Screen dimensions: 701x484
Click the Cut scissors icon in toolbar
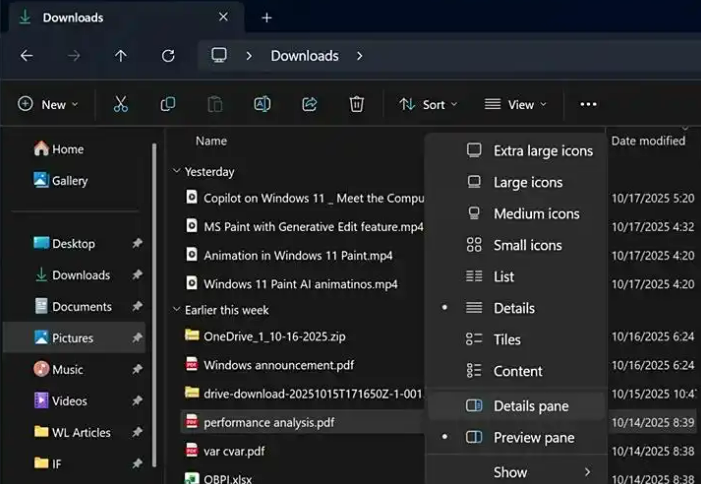120,104
